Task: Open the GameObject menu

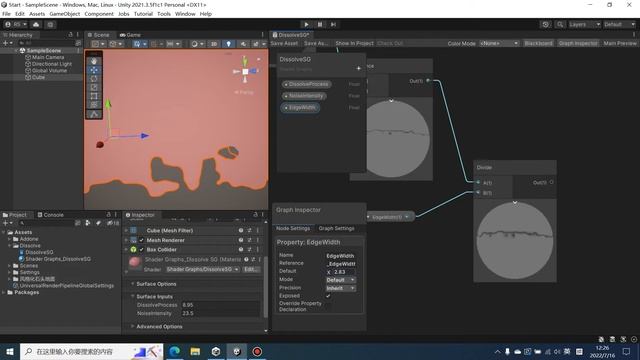Action: click(64, 14)
